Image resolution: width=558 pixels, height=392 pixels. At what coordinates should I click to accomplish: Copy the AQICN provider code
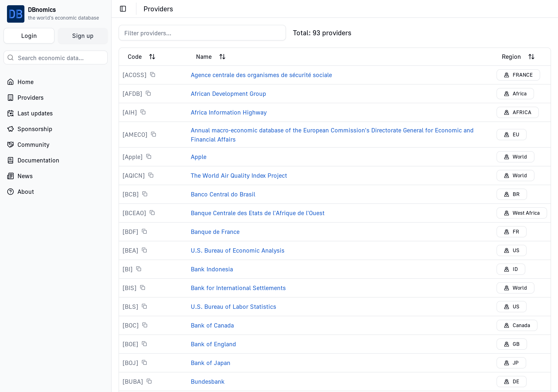click(x=151, y=175)
